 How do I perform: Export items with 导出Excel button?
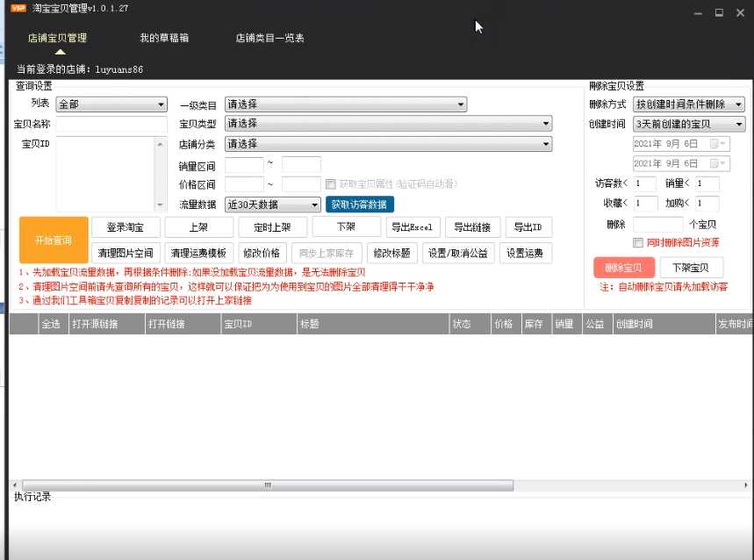413,227
